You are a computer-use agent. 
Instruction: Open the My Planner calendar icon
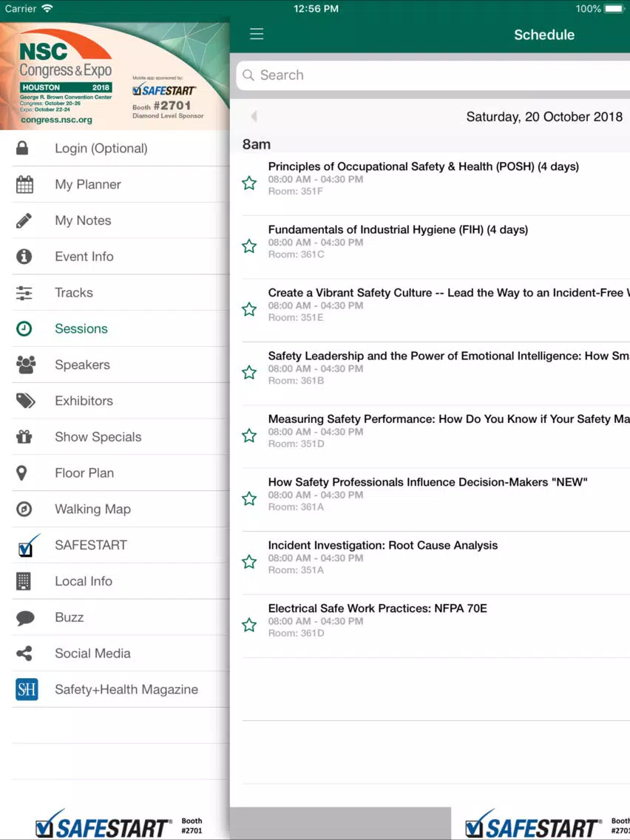click(x=24, y=184)
